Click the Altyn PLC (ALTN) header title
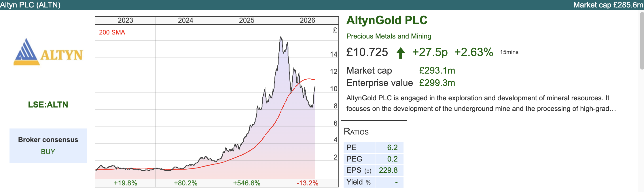The height and width of the screenshot is (192, 644). (30, 5)
